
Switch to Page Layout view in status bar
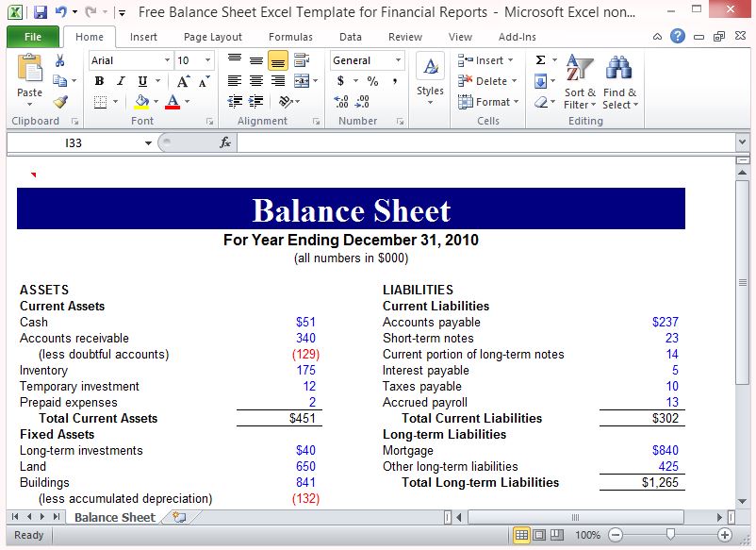[x=541, y=535]
